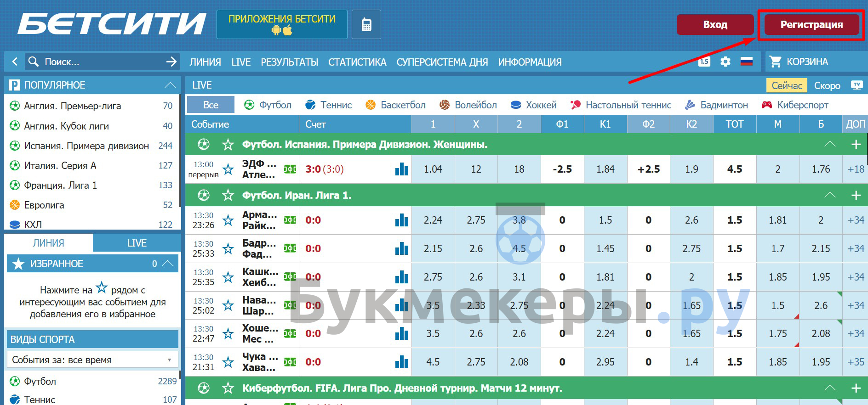The image size is (868, 405).
Task: Switch sidebar to the Линия tab
Action: [48, 243]
